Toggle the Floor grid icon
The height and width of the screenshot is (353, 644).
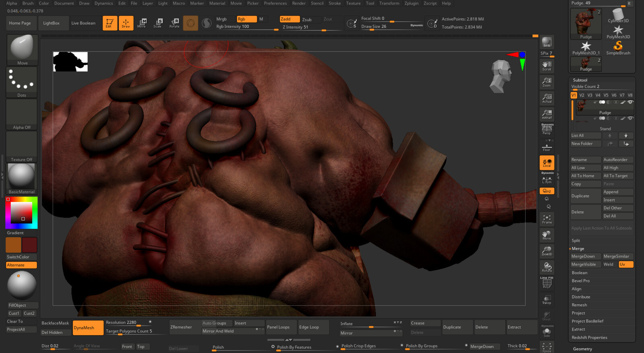coord(547,147)
